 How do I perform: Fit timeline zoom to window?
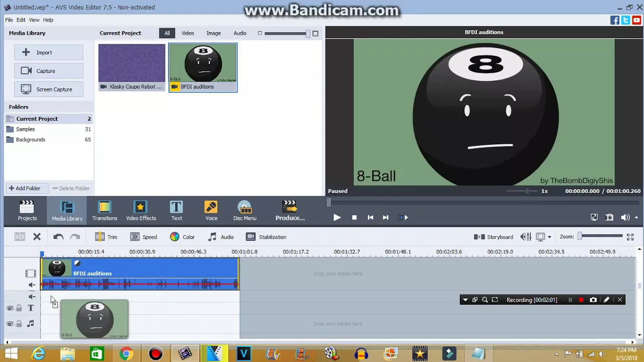(x=630, y=237)
